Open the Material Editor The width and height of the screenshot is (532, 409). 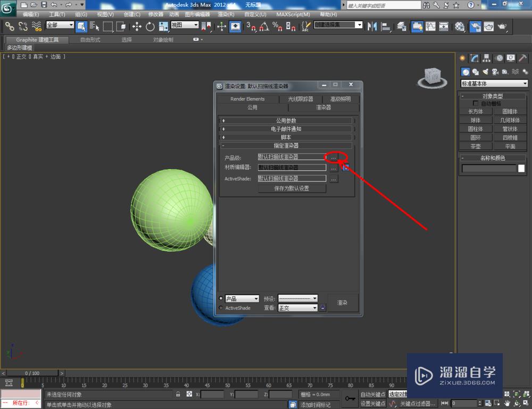(x=460, y=26)
